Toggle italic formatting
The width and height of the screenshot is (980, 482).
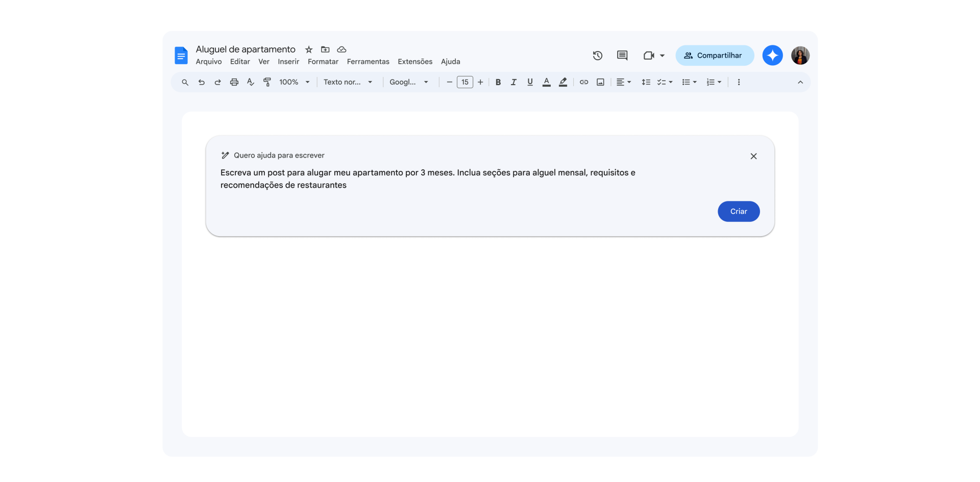click(x=514, y=82)
